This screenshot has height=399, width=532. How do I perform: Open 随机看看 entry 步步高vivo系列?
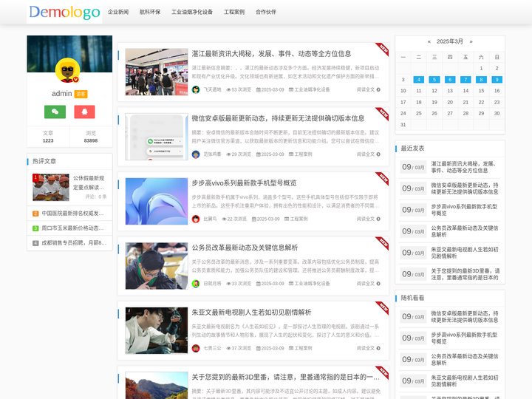tap(465, 338)
